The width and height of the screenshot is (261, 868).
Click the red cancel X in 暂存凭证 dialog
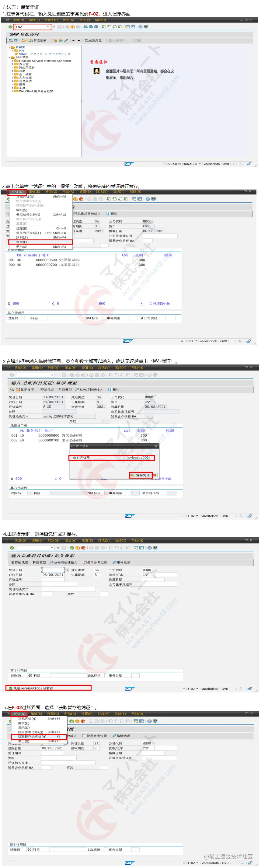[155, 475]
